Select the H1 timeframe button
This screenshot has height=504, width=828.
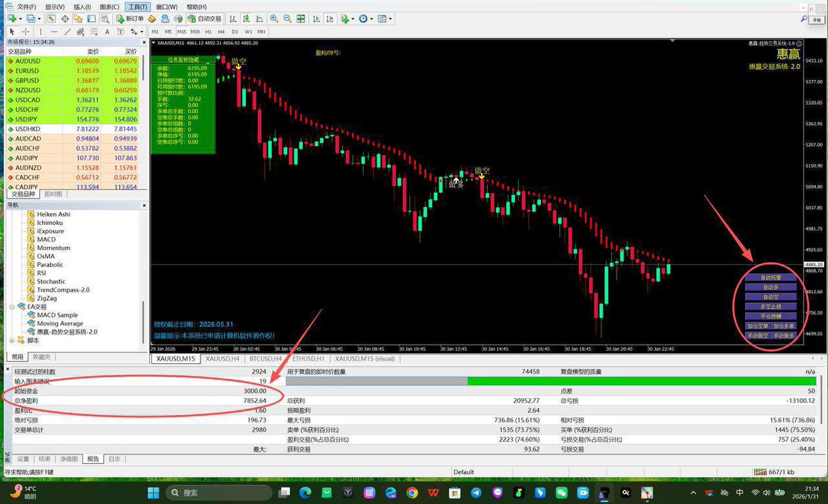tap(208, 32)
